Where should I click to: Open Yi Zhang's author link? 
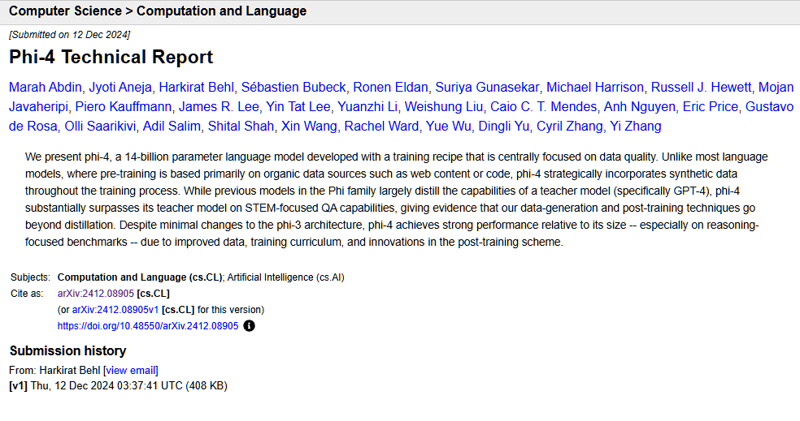coord(635,126)
